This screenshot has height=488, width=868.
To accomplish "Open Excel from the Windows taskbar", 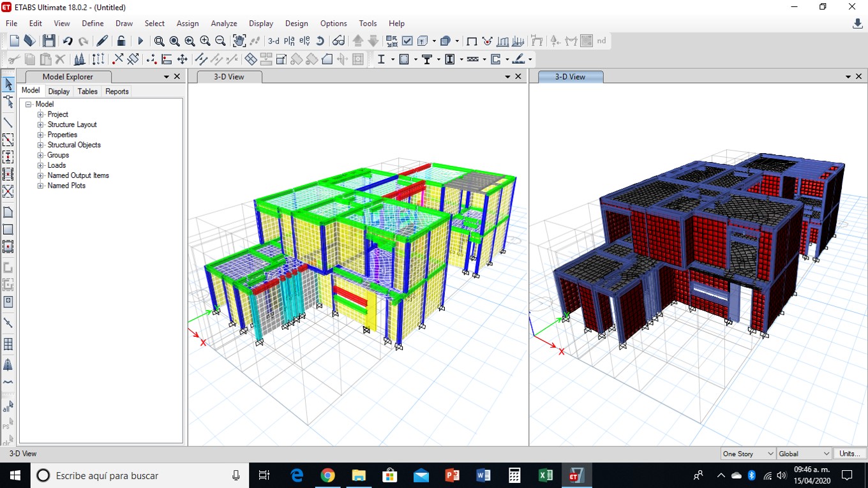I will click(x=545, y=475).
